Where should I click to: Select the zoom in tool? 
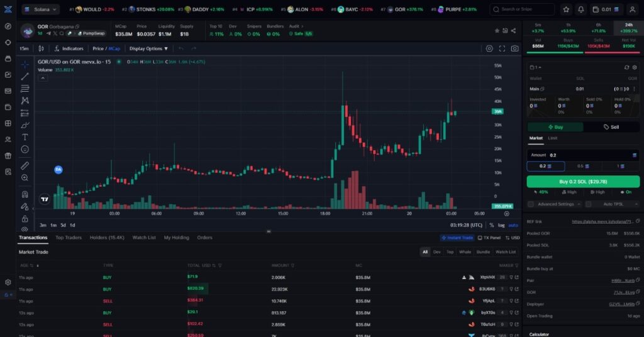pos(25,178)
